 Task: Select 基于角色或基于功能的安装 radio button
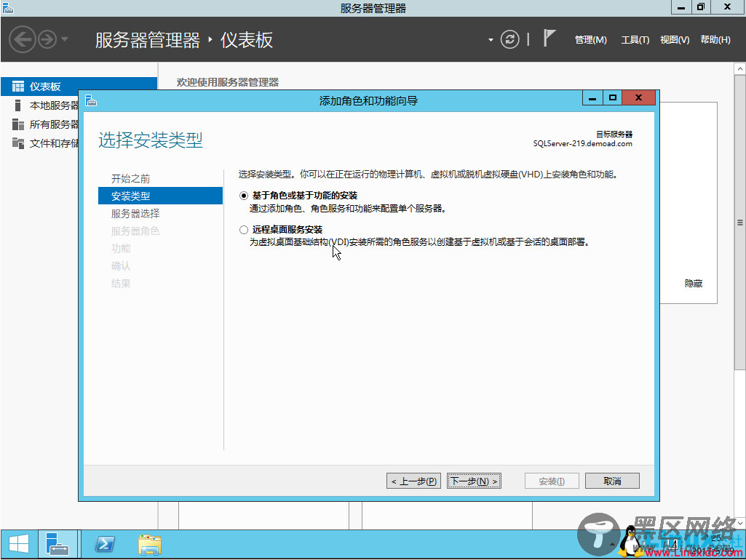coord(244,196)
